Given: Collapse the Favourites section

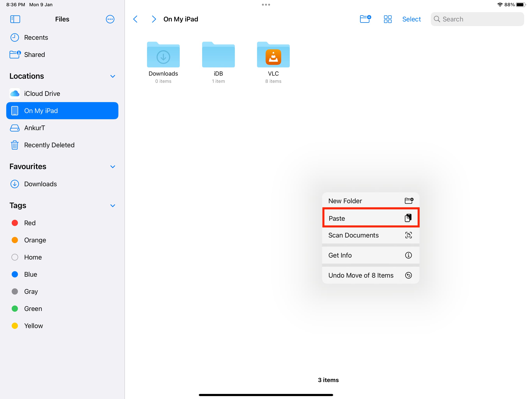Looking at the screenshot, I should 113,167.
